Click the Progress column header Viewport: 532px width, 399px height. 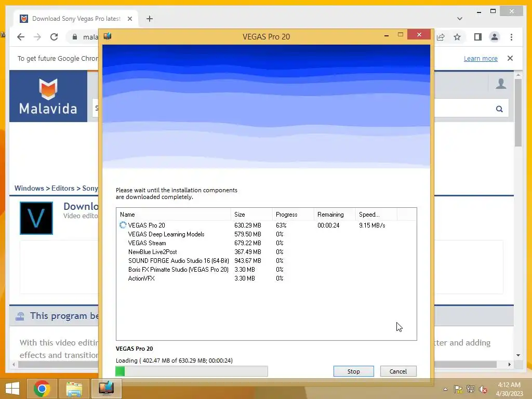tap(293, 215)
